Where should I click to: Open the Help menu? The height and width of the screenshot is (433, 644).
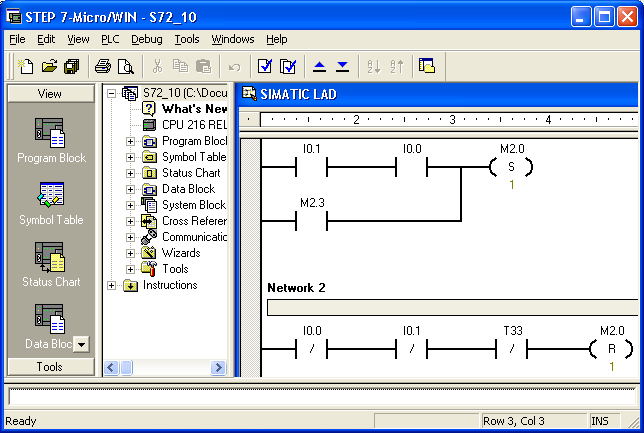pyautogui.click(x=277, y=39)
